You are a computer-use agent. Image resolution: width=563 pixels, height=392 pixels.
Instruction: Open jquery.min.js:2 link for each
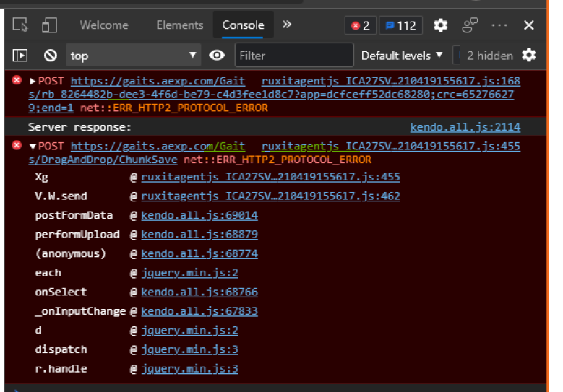pyautogui.click(x=189, y=273)
